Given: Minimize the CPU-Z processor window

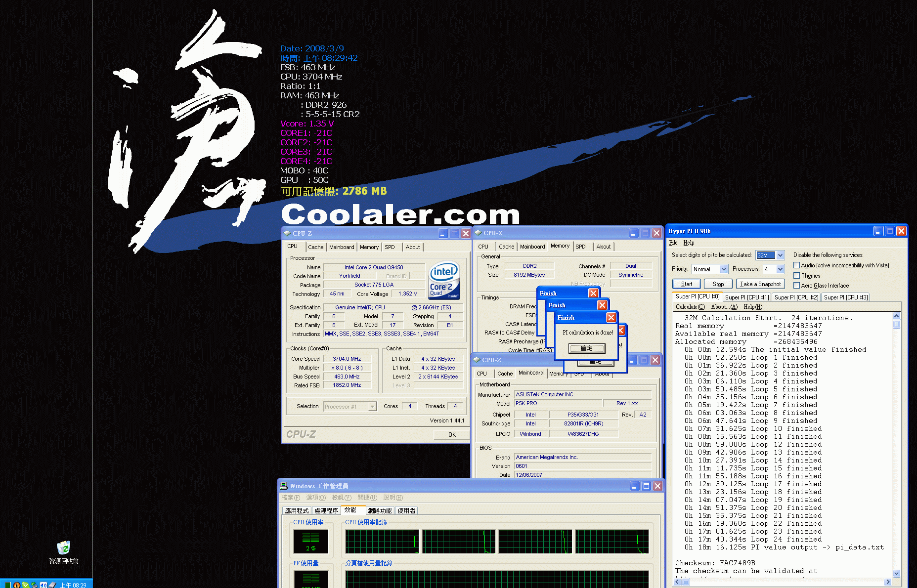Looking at the screenshot, I should (x=443, y=233).
